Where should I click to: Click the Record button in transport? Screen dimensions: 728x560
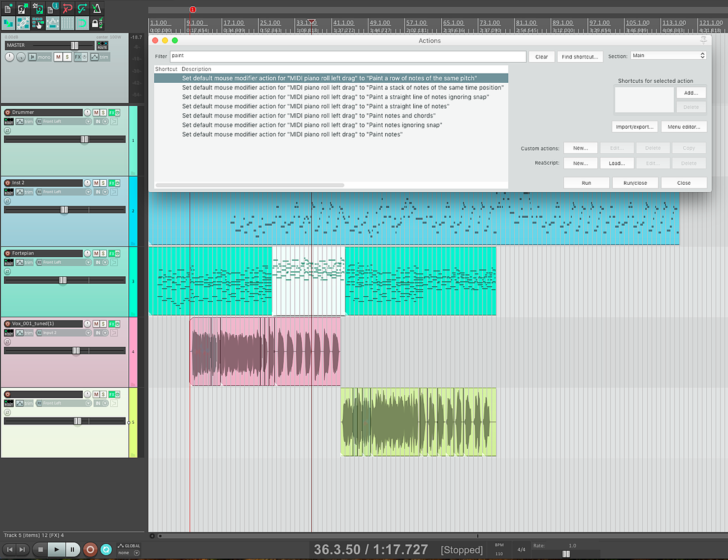(90, 550)
